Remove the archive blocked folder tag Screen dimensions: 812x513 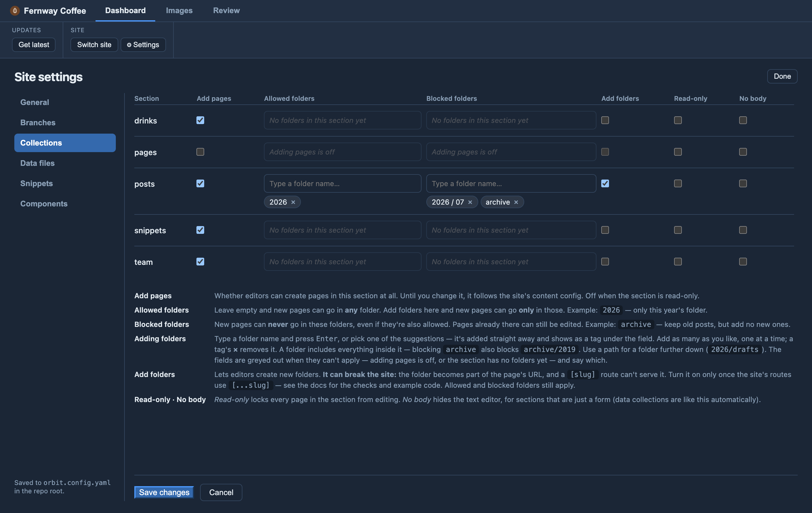pyautogui.click(x=516, y=202)
